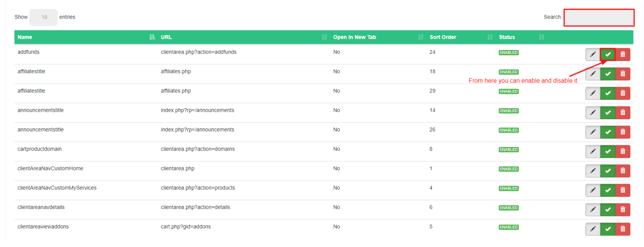Edit the clientAreaNavCustomMyServices entry
This screenshot has height=247, width=644.
click(592, 190)
